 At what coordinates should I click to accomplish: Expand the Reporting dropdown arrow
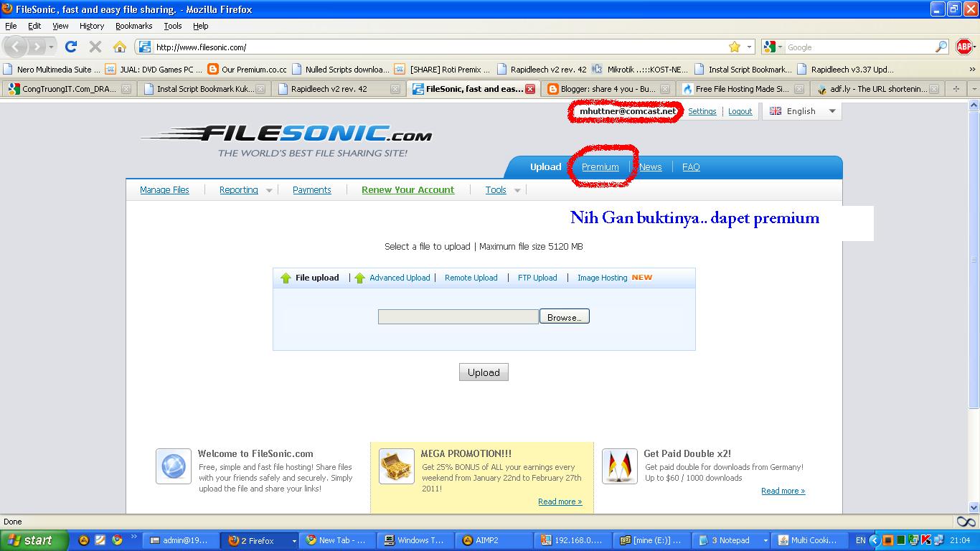pyautogui.click(x=269, y=190)
